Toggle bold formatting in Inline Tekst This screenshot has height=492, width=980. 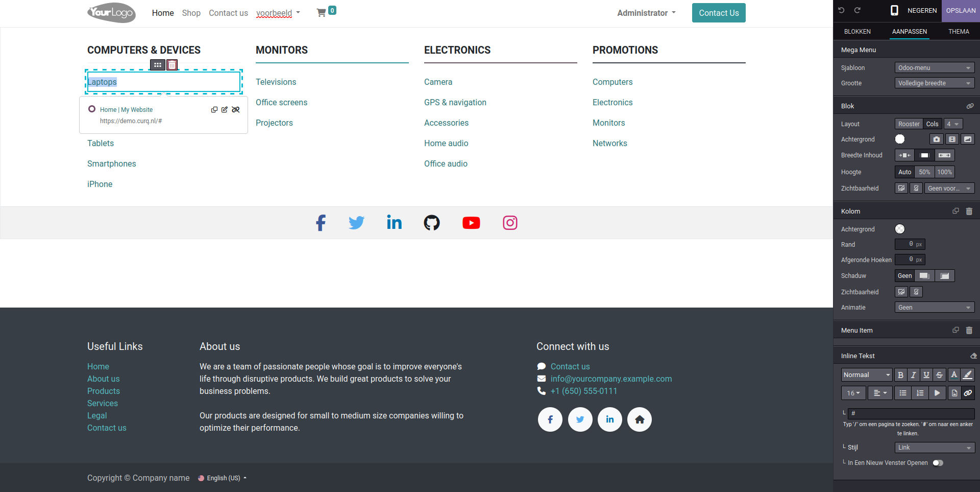900,374
